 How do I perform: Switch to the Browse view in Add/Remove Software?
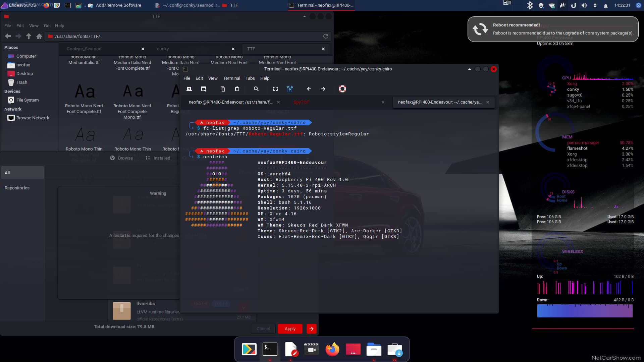pos(121,158)
